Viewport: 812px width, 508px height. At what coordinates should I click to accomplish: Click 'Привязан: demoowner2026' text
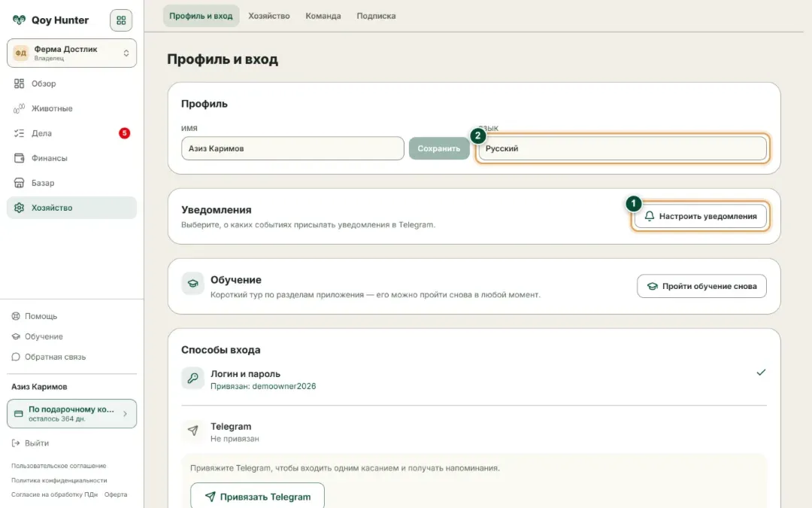[263, 386]
